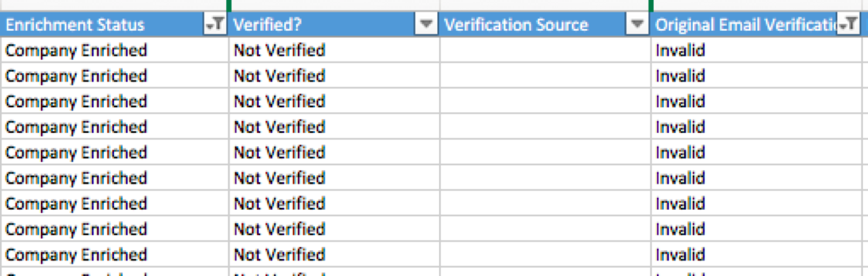Image resolution: width=868 pixels, height=276 pixels.
Task: Click the fifth row empty Verification Source cell
Action: [545, 153]
